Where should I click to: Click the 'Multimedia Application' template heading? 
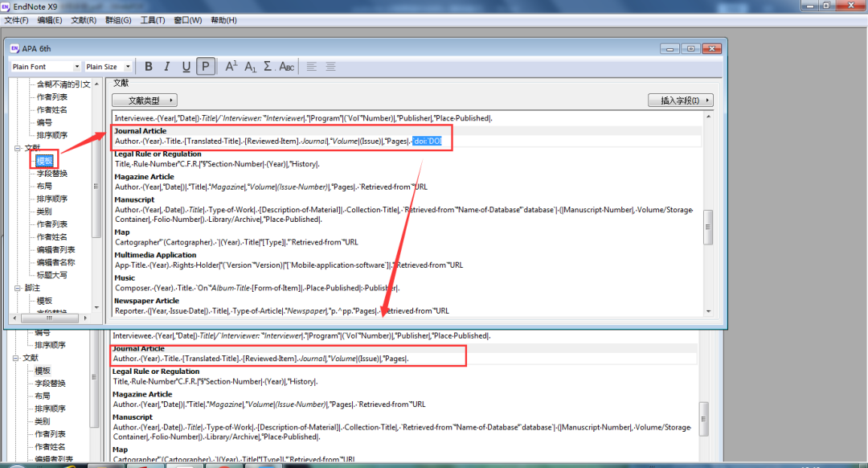[x=155, y=255]
